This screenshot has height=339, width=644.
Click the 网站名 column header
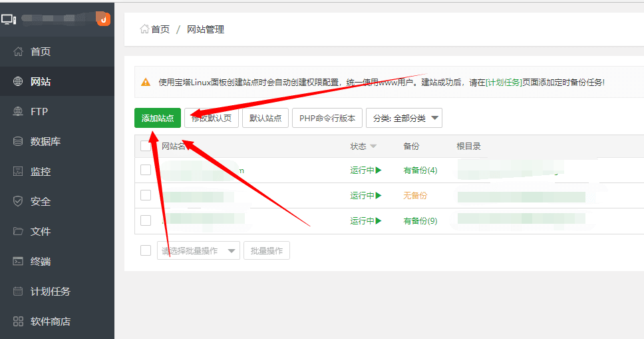[x=174, y=146]
